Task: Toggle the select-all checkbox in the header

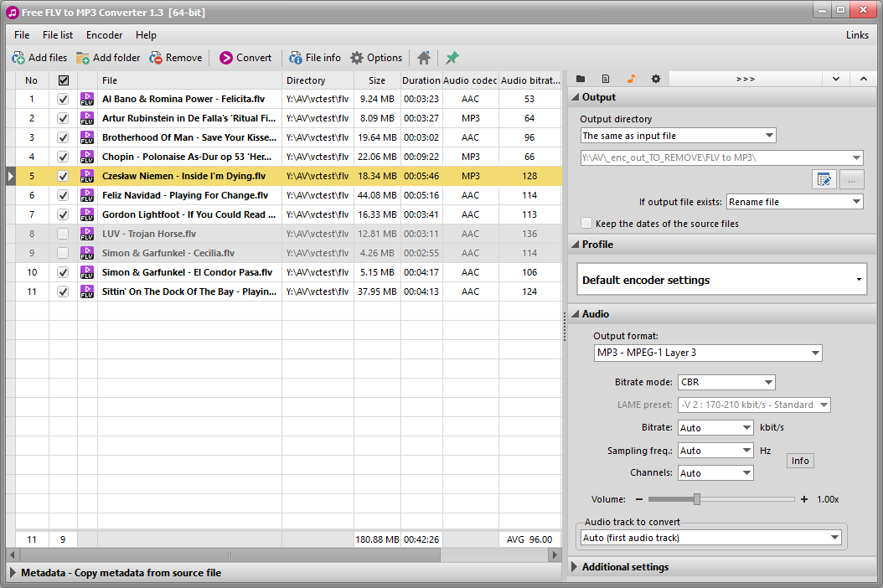Action: tap(63, 80)
